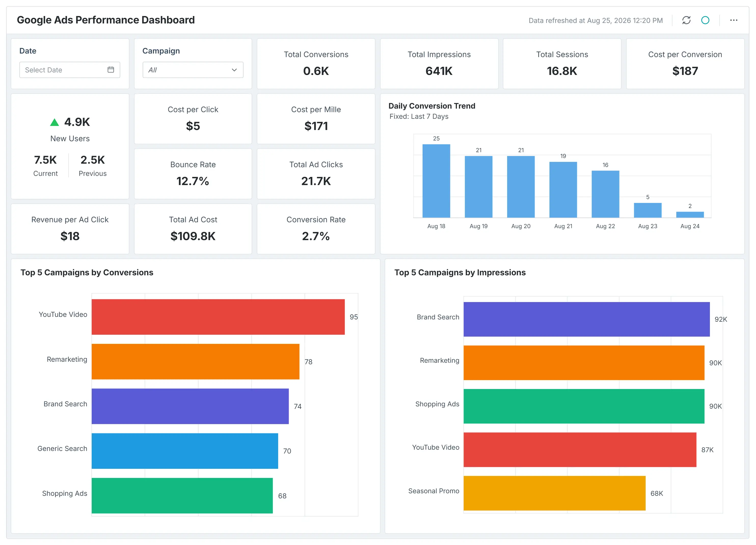This screenshot has width=756, height=545.
Task: Click the Conversion Rate 2.7% value
Action: click(x=316, y=236)
